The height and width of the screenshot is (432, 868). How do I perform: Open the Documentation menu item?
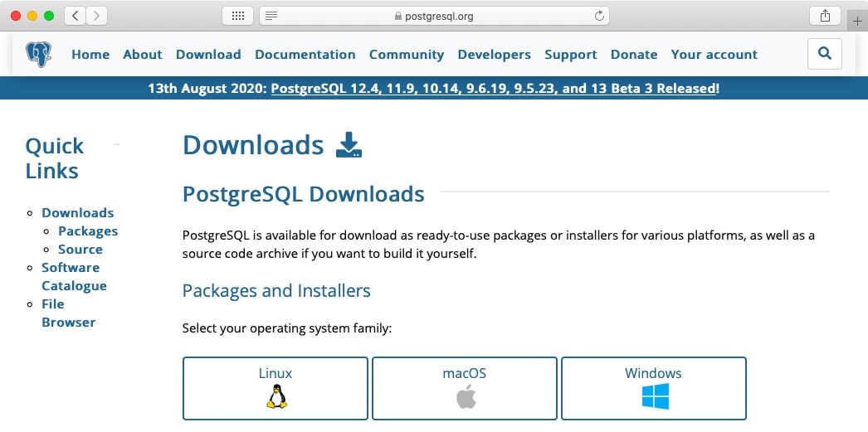pos(305,55)
